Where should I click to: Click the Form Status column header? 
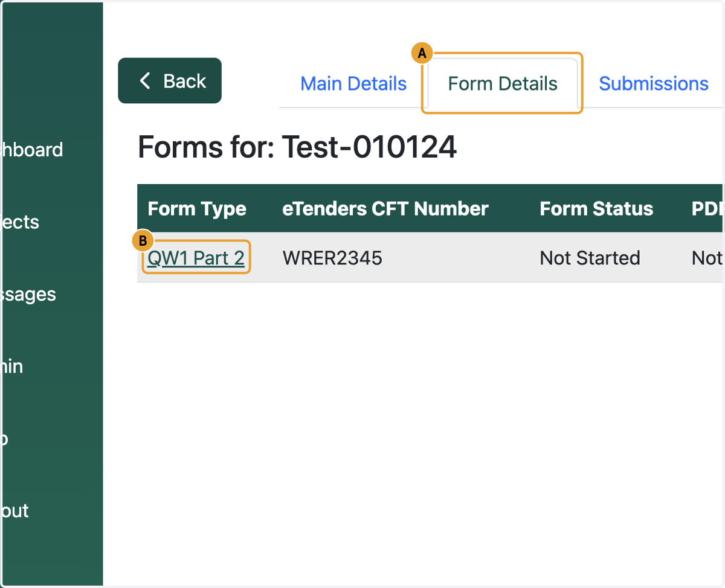coord(596,209)
